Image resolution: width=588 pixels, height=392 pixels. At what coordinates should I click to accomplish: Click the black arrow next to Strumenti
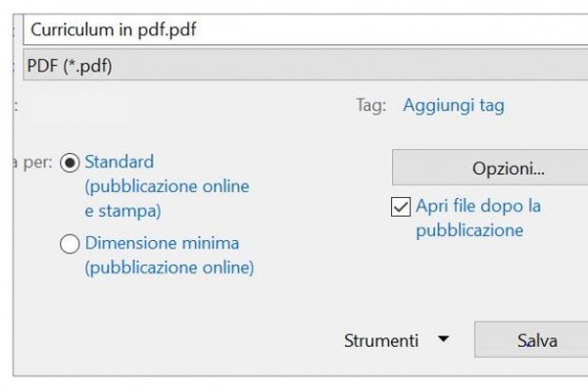tap(444, 340)
